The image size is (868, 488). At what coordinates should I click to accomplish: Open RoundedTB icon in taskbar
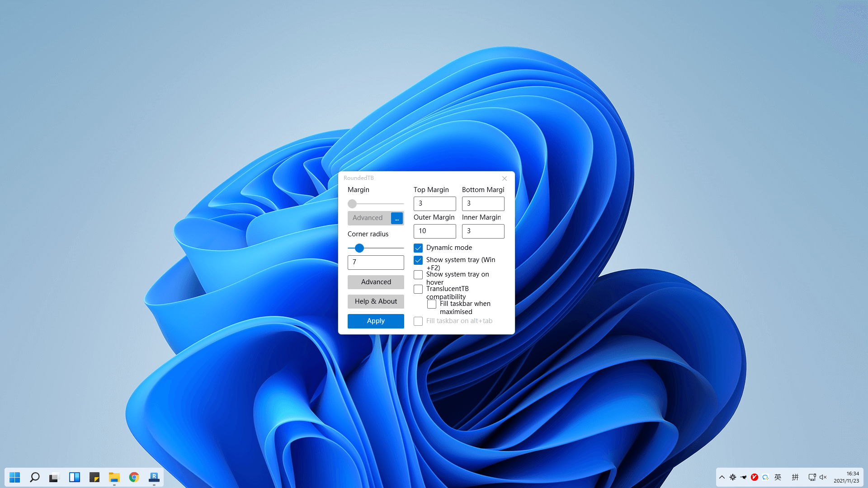coord(154,477)
